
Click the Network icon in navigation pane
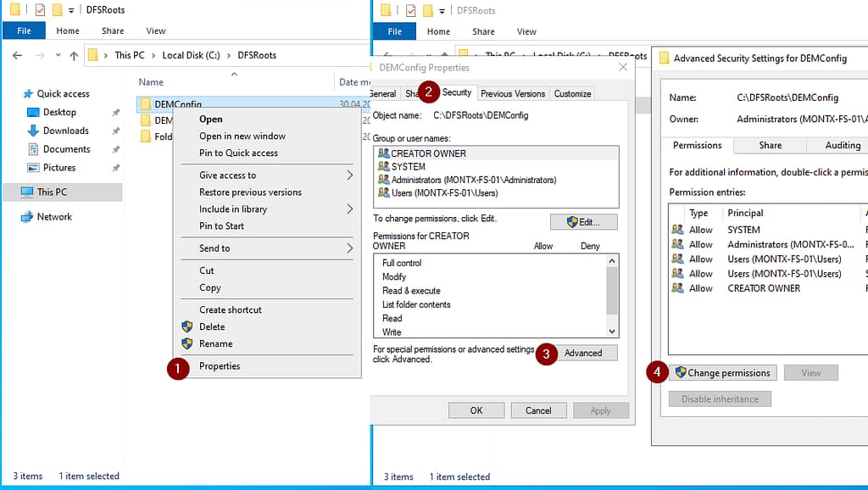click(x=27, y=217)
